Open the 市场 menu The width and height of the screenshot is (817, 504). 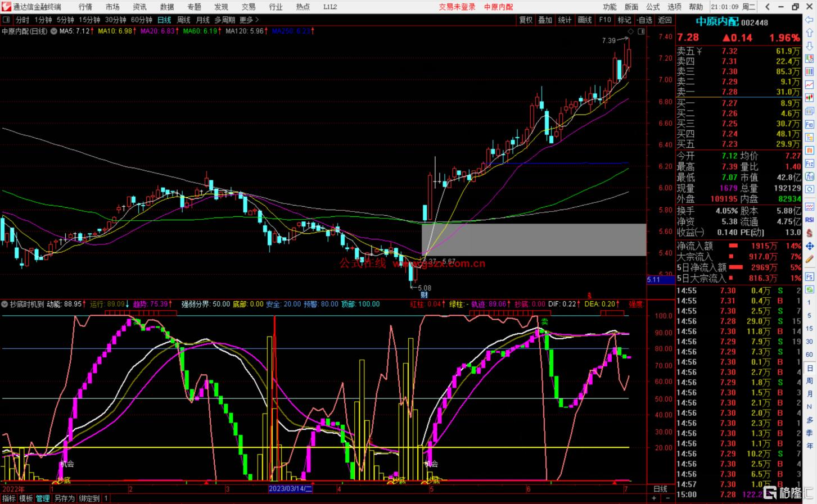[112, 7]
